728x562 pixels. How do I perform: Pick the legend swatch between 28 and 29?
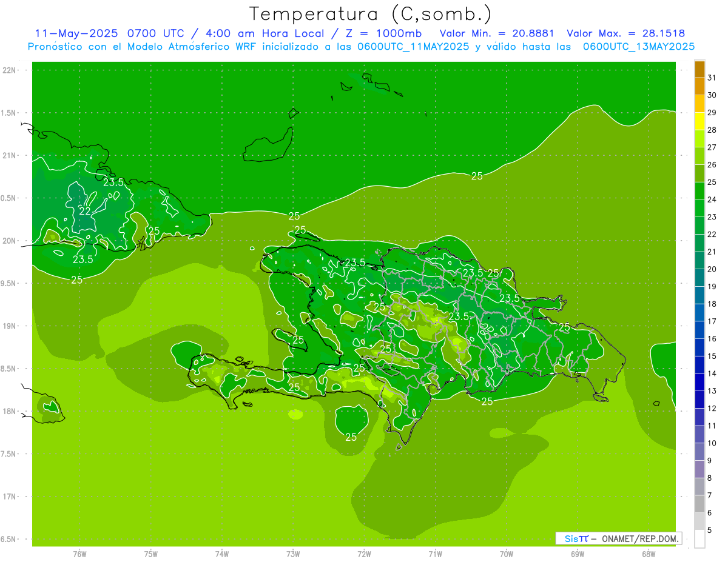[699, 121]
